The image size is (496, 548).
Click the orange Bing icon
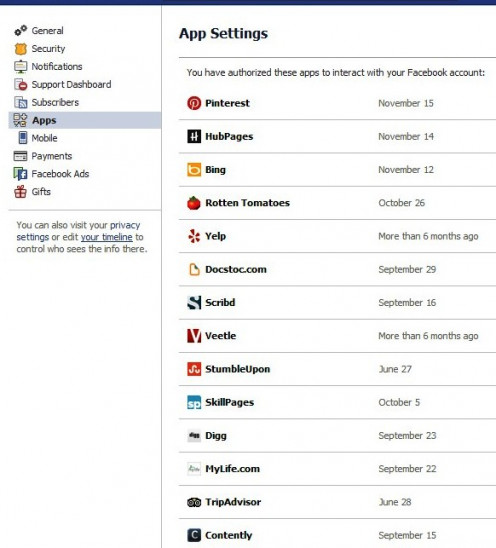pyautogui.click(x=194, y=170)
